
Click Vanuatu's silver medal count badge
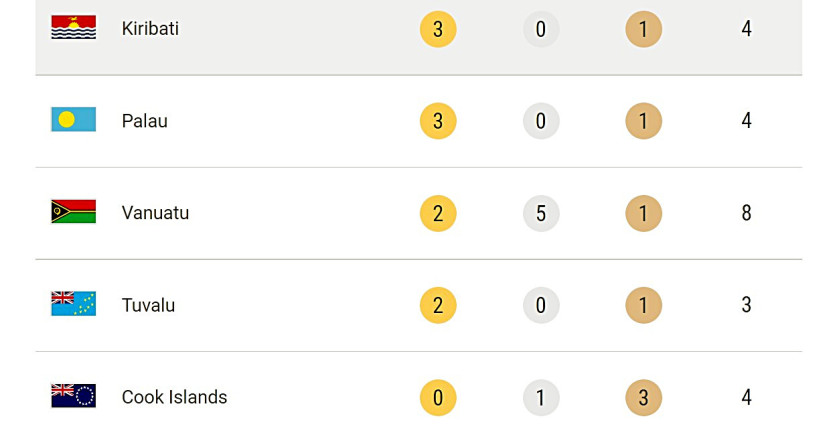pos(541,213)
